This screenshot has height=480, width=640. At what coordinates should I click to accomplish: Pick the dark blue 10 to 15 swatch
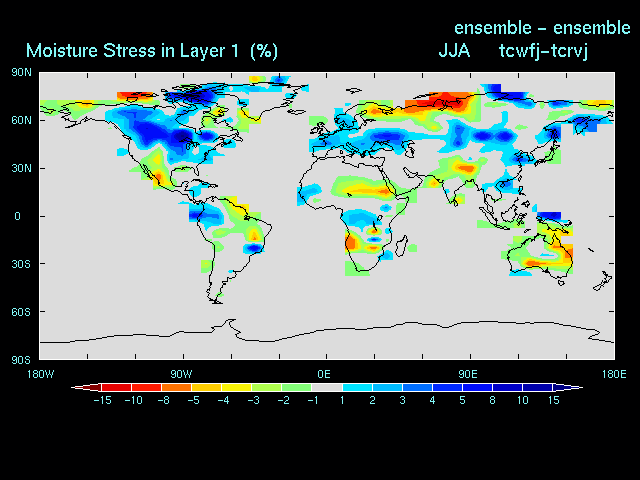538,387
